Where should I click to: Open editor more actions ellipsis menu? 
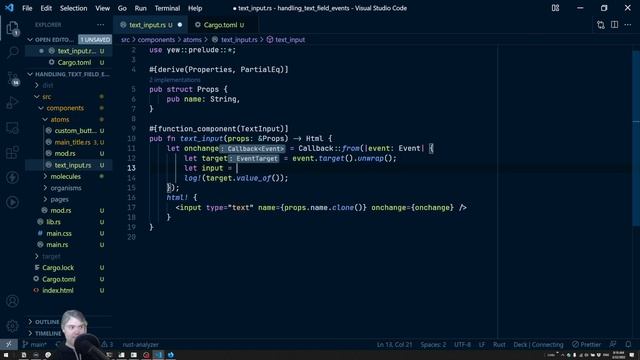point(628,25)
